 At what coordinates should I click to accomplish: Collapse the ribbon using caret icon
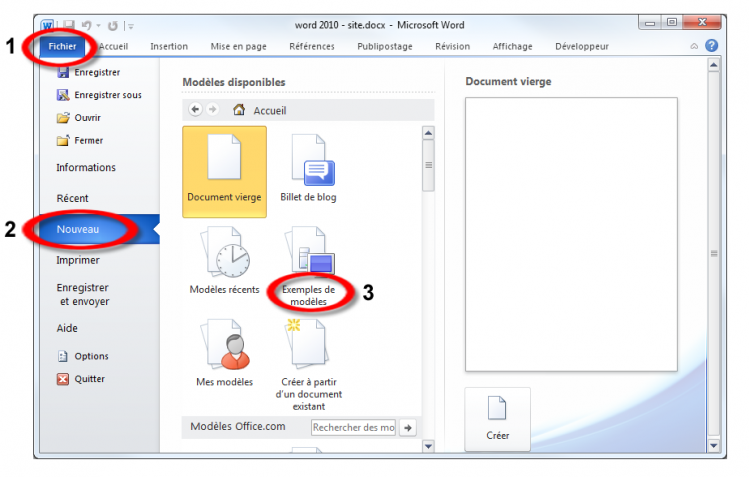point(694,46)
